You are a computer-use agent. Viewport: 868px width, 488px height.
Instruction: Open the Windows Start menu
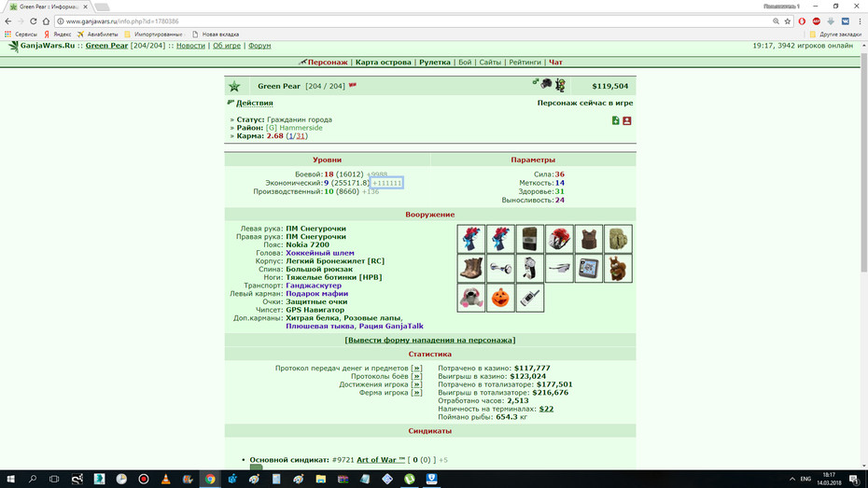tap(10, 480)
